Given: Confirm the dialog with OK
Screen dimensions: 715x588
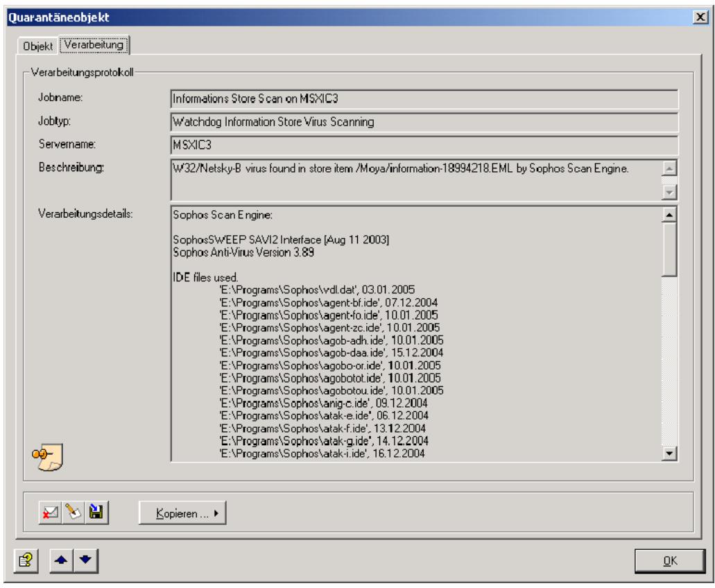Looking at the screenshot, I should coord(670,561).
